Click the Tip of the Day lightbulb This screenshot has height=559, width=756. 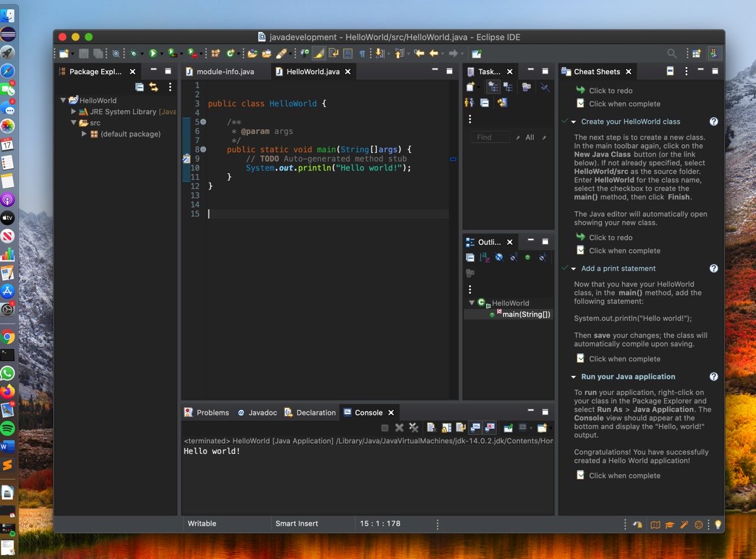point(718,524)
